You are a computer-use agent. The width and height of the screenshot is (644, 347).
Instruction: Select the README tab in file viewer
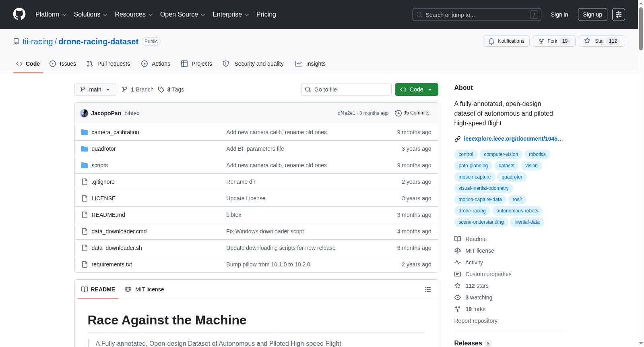(98, 289)
